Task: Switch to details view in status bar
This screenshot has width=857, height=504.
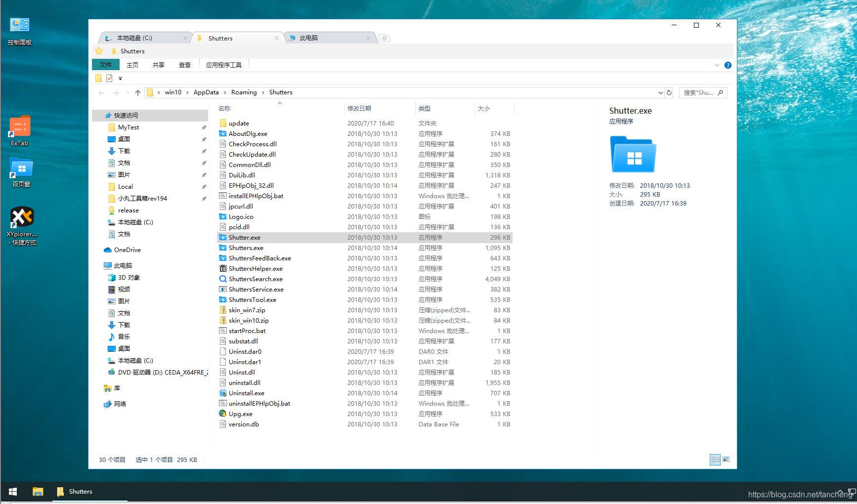Action: (x=715, y=460)
